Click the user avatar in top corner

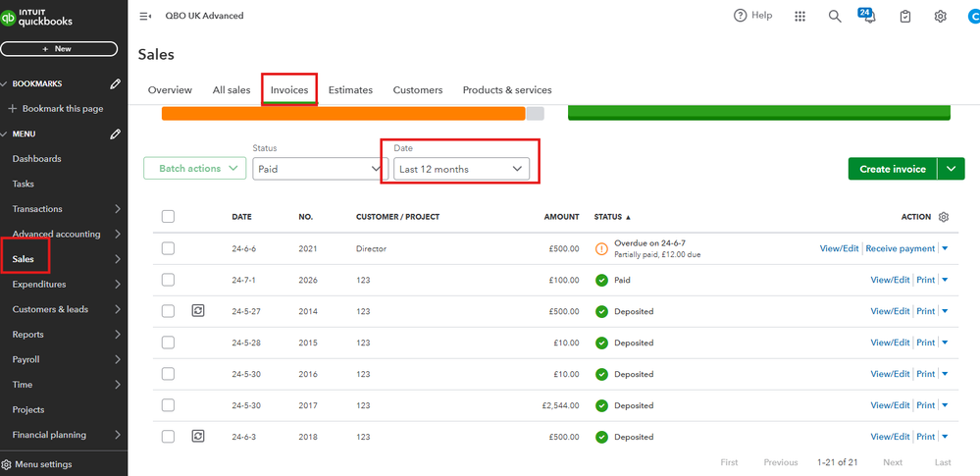pos(974,17)
